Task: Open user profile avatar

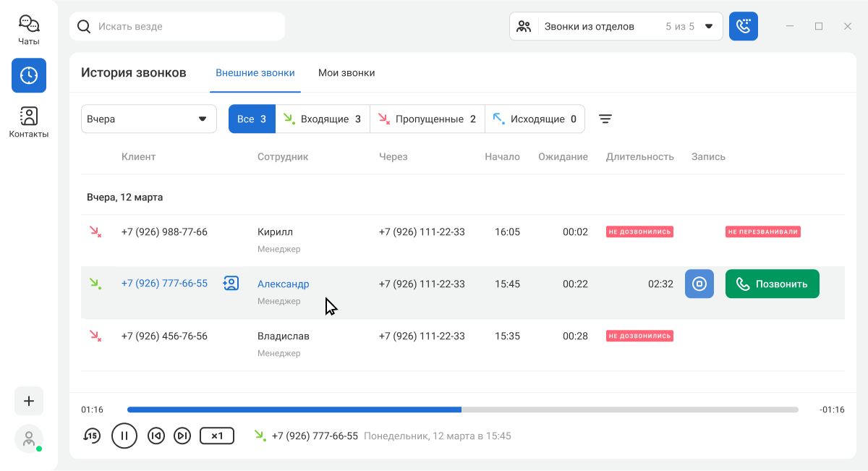Action: coord(29,438)
